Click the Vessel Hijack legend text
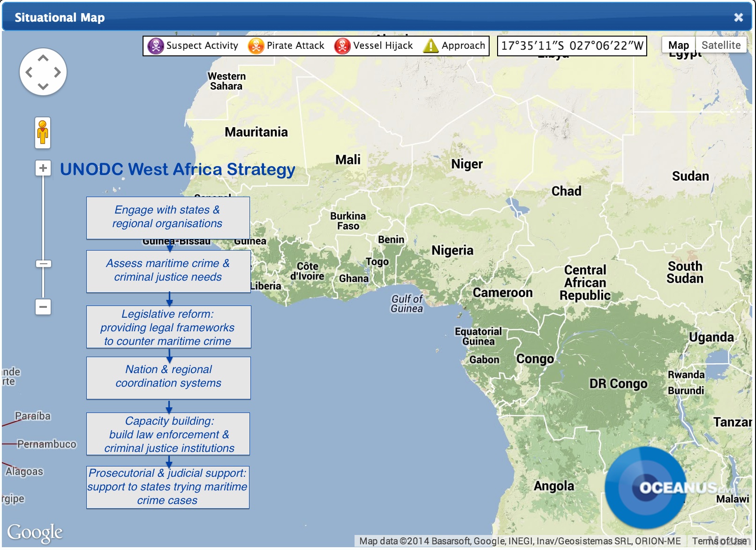 coord(383,46)
